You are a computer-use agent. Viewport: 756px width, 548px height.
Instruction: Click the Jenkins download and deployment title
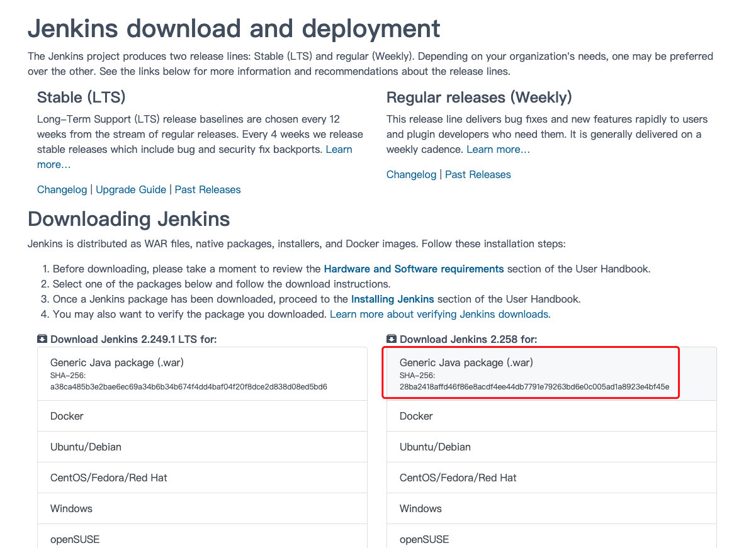(234, 29)
